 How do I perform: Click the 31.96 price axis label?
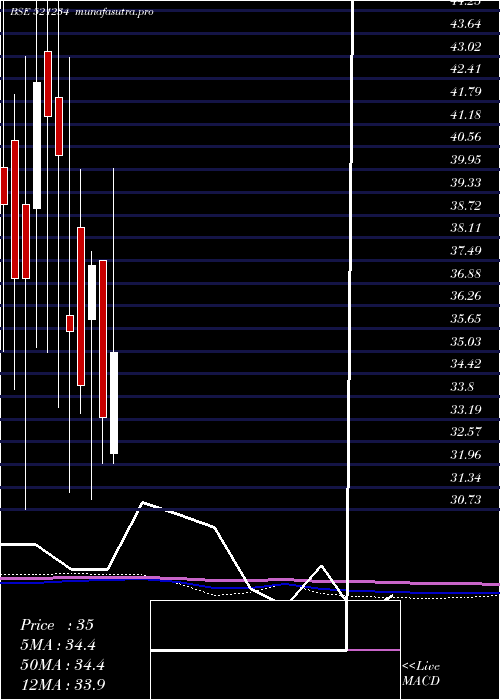(466, 455)
